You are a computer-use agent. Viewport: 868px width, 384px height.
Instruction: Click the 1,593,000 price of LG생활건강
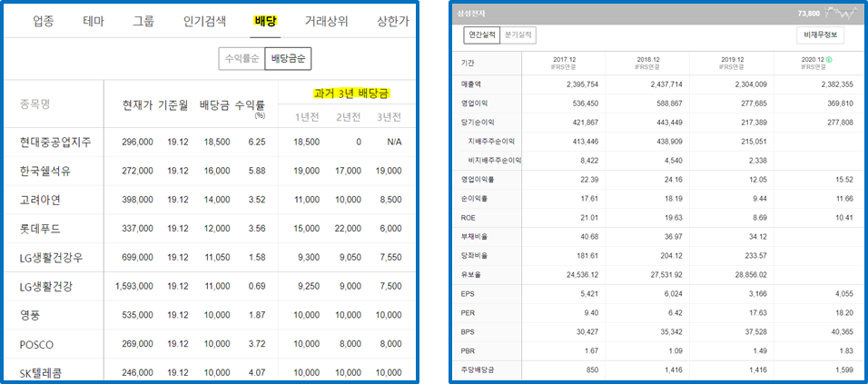tap(134, 287)
